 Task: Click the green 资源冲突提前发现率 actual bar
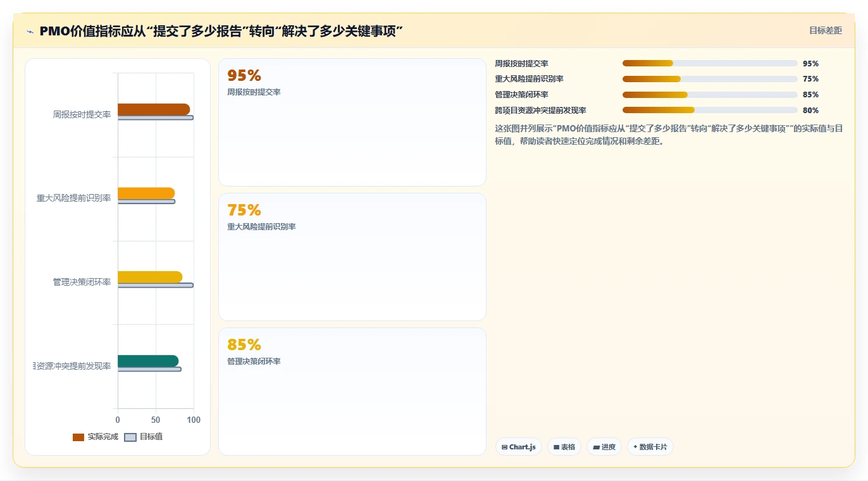148,361
